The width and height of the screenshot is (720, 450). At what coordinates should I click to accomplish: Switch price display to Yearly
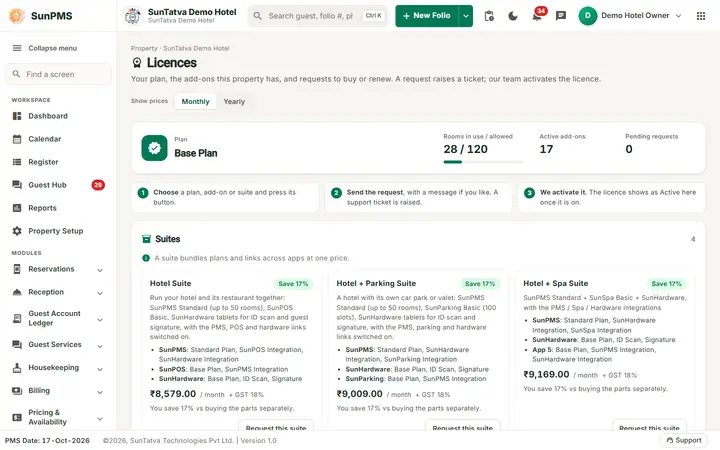pos(234,101)
